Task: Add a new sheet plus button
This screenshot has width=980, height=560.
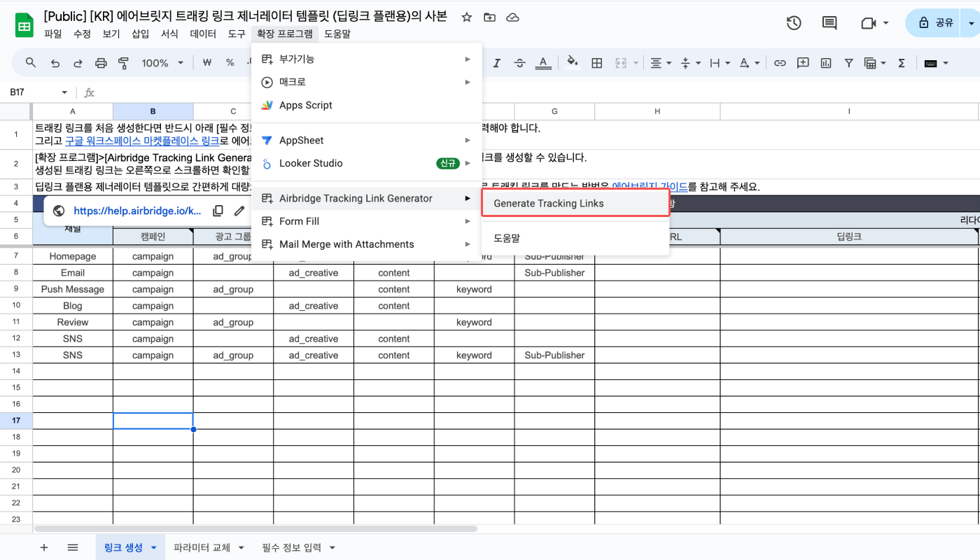Action: click(44, 547)
